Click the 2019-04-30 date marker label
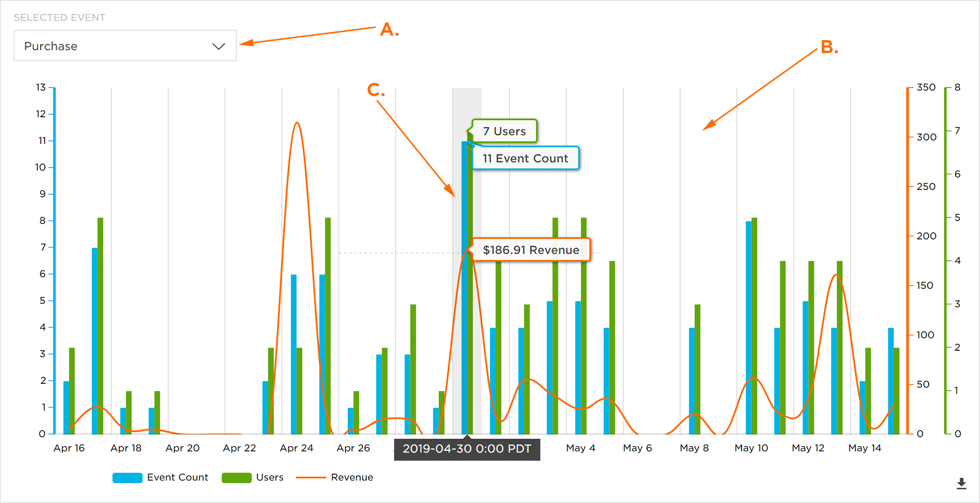The height and width of the screenshot is (503, 980). pos(467,449)
